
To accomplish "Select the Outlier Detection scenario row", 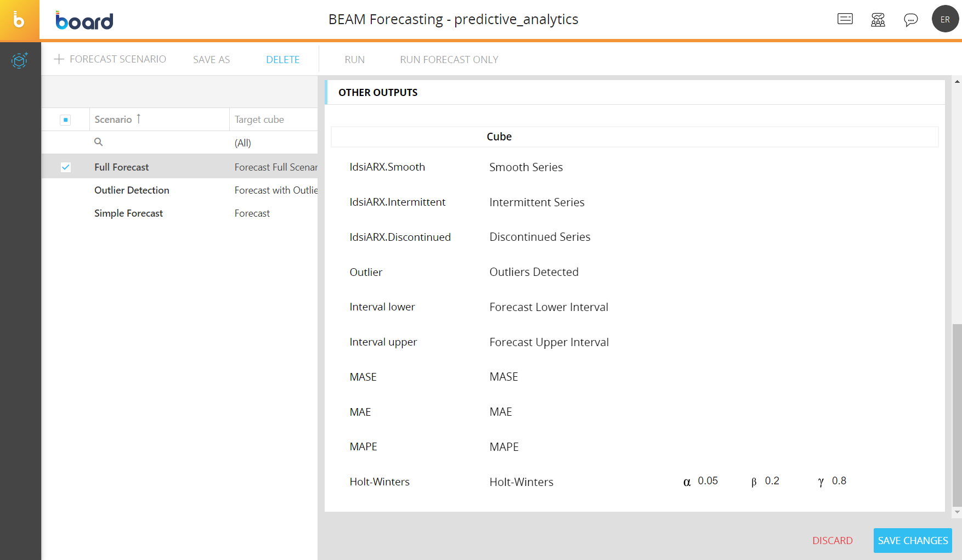I will click(x=132, y=190).
